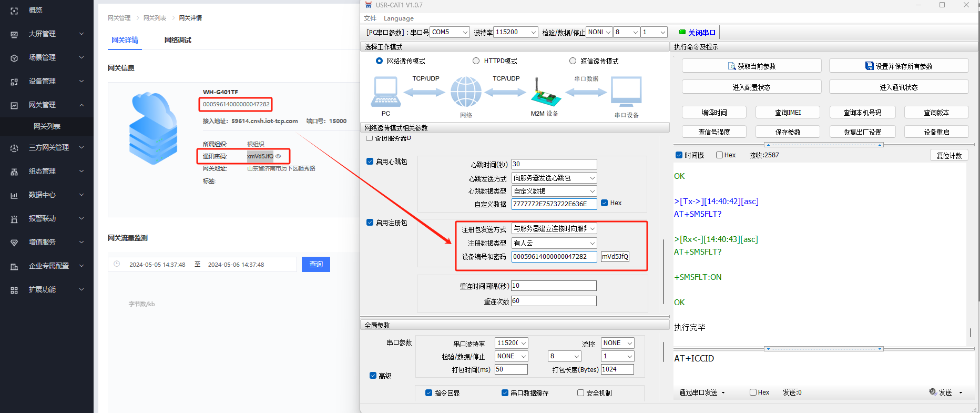Screen dimensions: 980x413
Task: Click the calendar icon in date range field
Action: [x=117, y=264]
